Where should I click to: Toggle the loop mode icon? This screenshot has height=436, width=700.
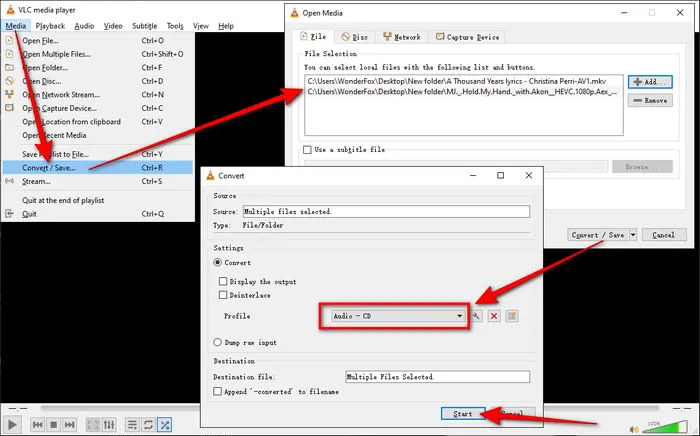tap(148, 424)
